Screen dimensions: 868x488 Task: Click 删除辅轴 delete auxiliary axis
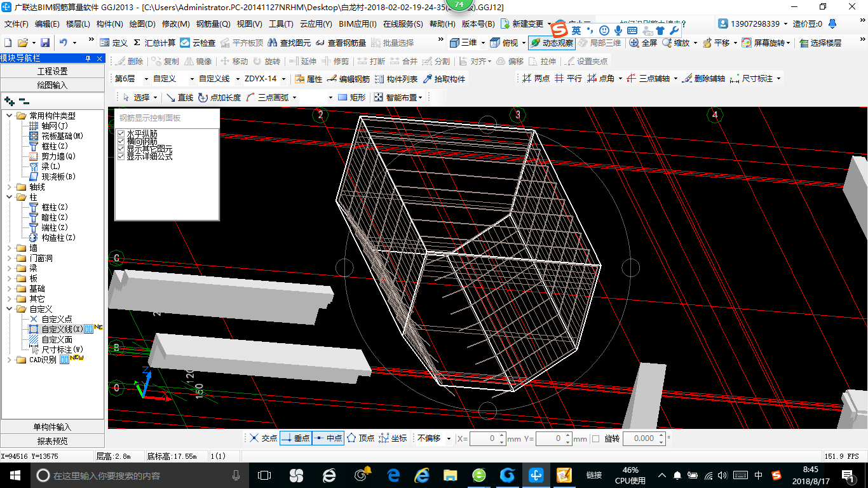pyautogui.click(x=704, y=78)
